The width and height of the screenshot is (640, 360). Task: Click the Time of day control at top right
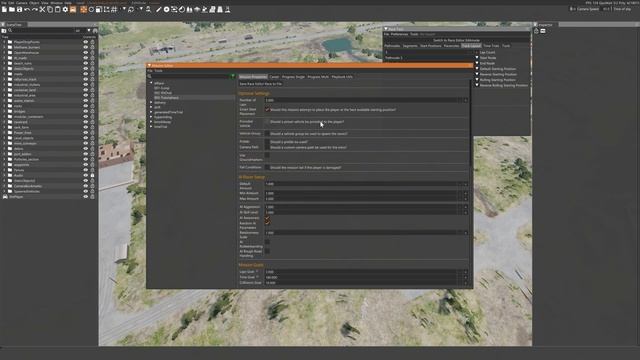pos(621,9)
